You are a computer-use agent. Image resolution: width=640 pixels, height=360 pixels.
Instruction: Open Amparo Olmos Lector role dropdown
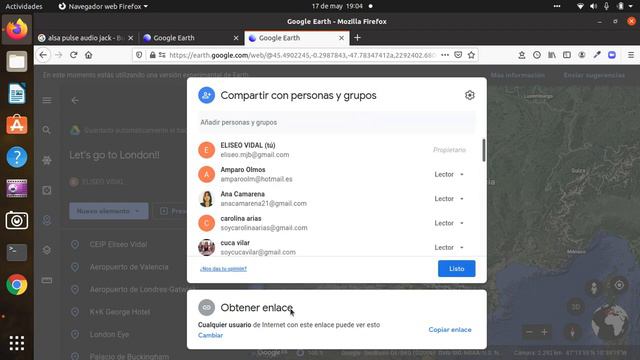tap(449, 174)
